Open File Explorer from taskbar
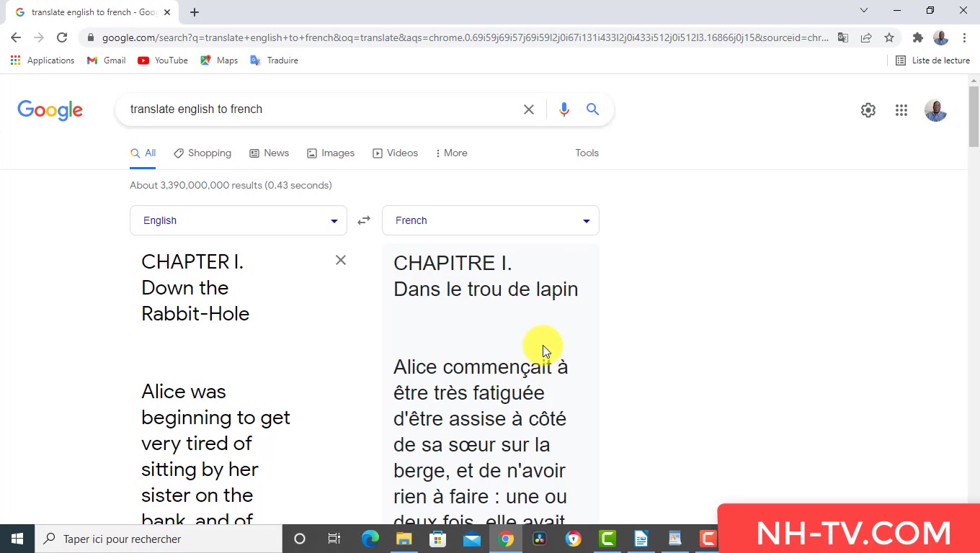 point(404,539)
